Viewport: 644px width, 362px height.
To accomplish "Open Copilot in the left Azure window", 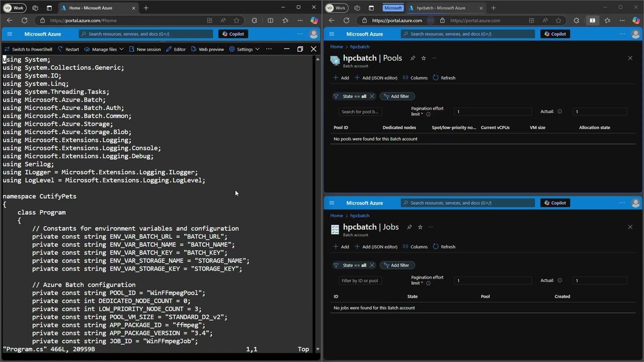I will (x=233, y=34).
